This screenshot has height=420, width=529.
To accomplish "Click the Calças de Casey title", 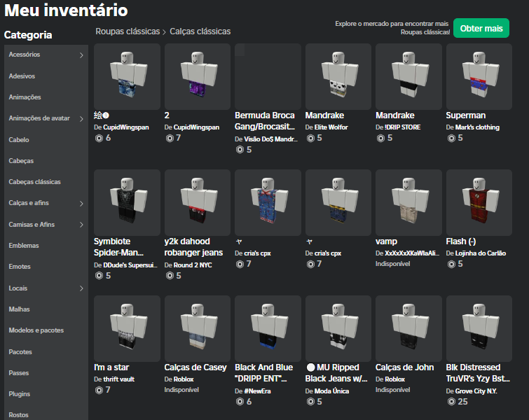I will [195, 367].
